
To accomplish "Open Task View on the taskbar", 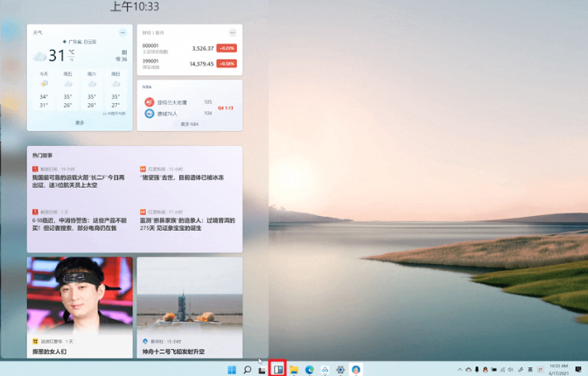I will 262,370.
